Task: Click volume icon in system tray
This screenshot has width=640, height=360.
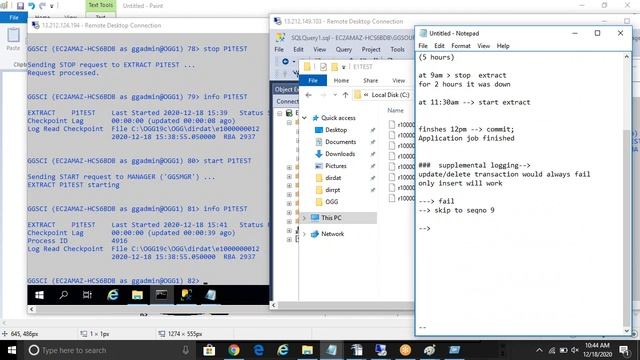Action: (x=575, y=350)
